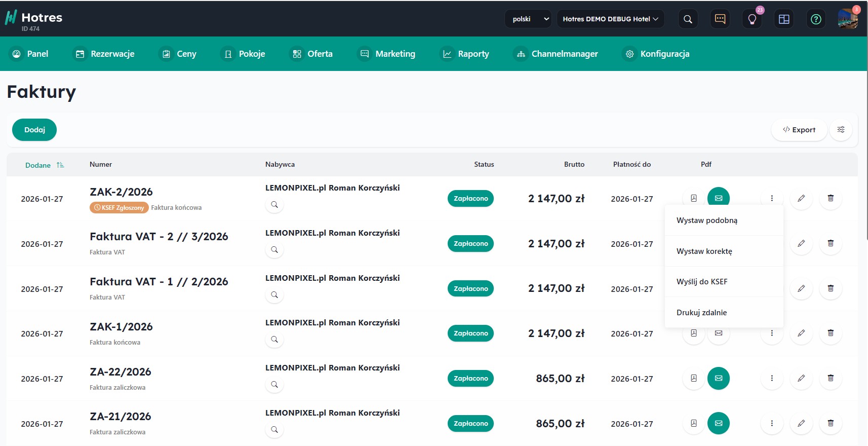The width and height of the screenshot is (868, 446).
Task: Send invoice ZA-21/2026 by email
Action: click(718, 423)
